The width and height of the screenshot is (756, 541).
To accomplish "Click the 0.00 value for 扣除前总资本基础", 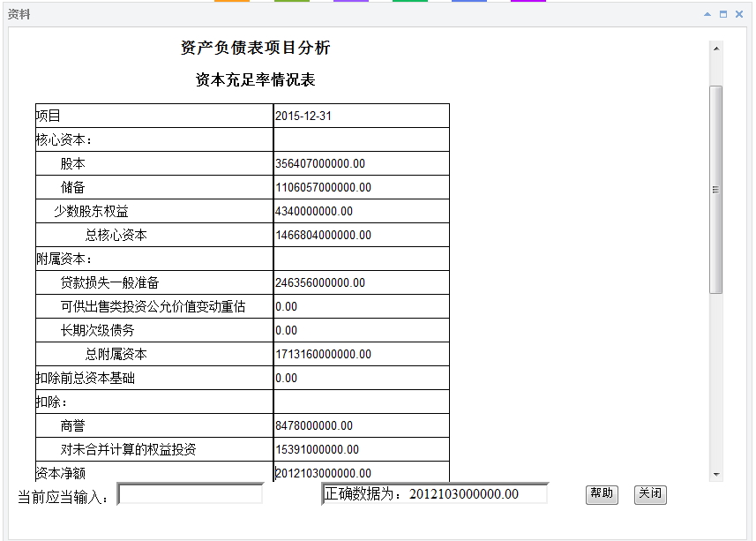I will [x=287, y=378].
